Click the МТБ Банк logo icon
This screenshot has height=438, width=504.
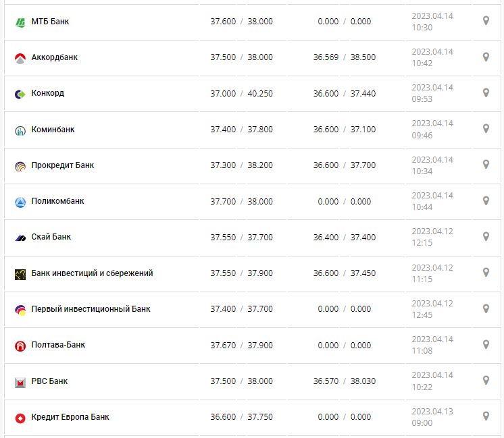point(20,22)
